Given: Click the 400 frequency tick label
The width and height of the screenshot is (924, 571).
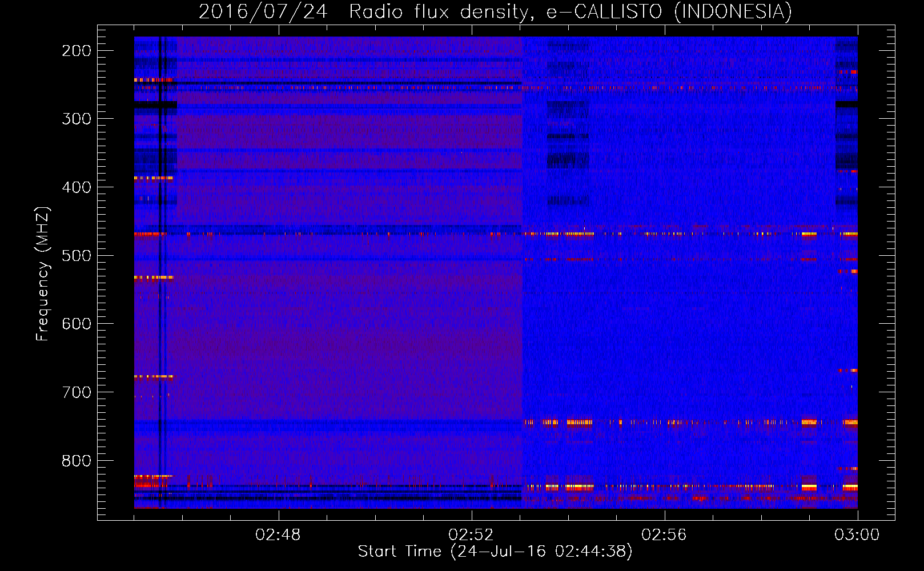Looking at the screenshot, I should (x=77, y=187).
